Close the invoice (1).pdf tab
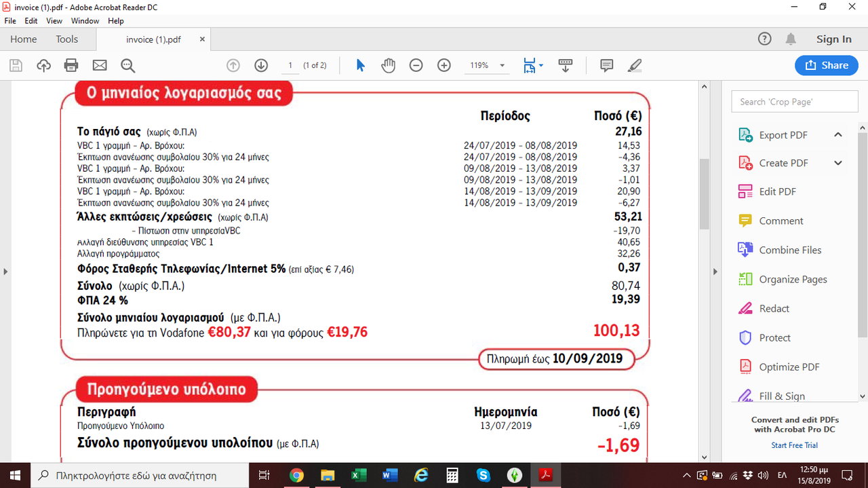Viewport: 868px width, 488px height. (x=201, y=39)
